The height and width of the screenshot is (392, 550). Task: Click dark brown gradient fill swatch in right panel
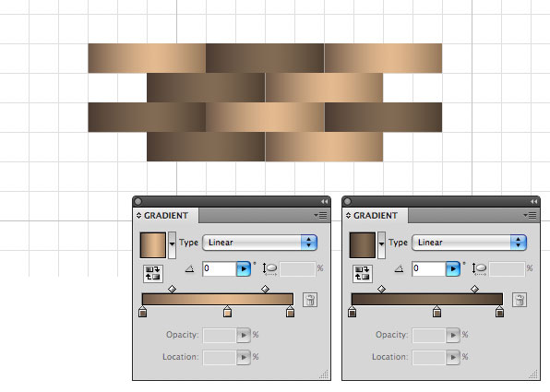click(x=363, y=244)
